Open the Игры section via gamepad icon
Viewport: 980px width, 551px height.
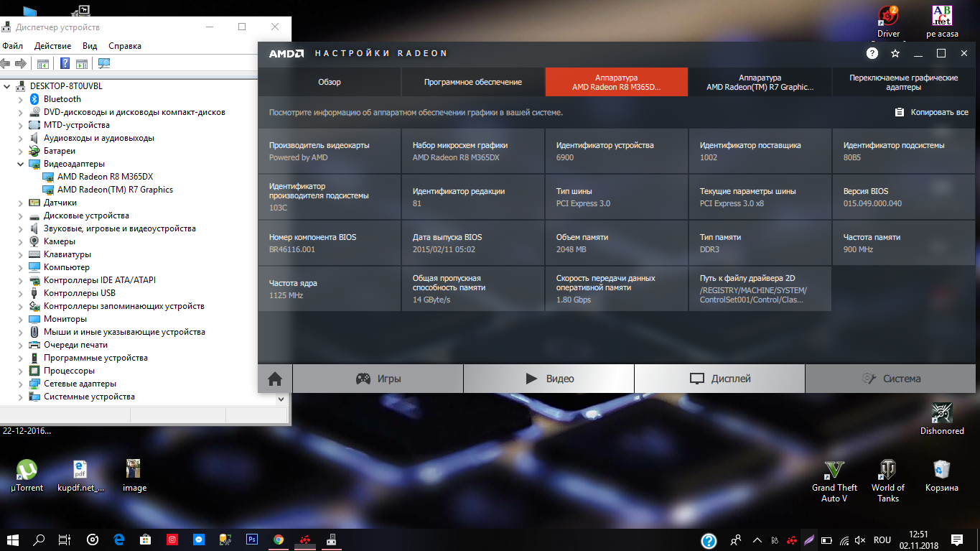[x=378, y=379]
